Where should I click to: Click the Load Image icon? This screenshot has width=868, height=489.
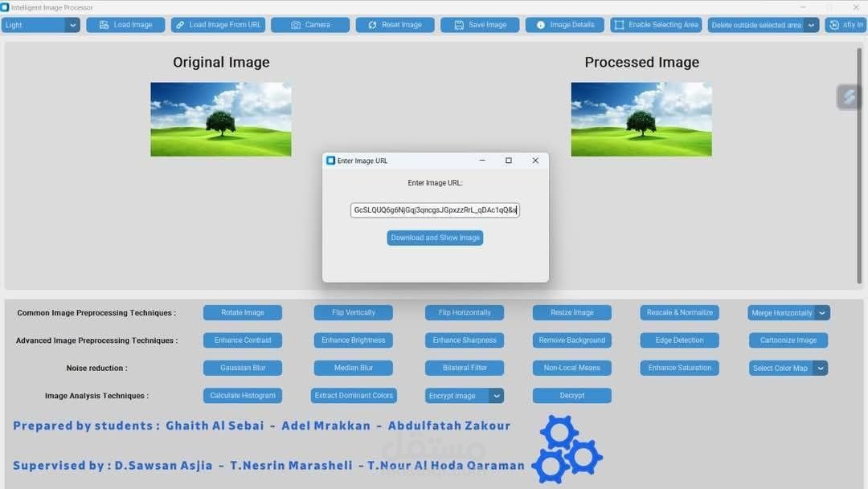[x=104, y=25]
